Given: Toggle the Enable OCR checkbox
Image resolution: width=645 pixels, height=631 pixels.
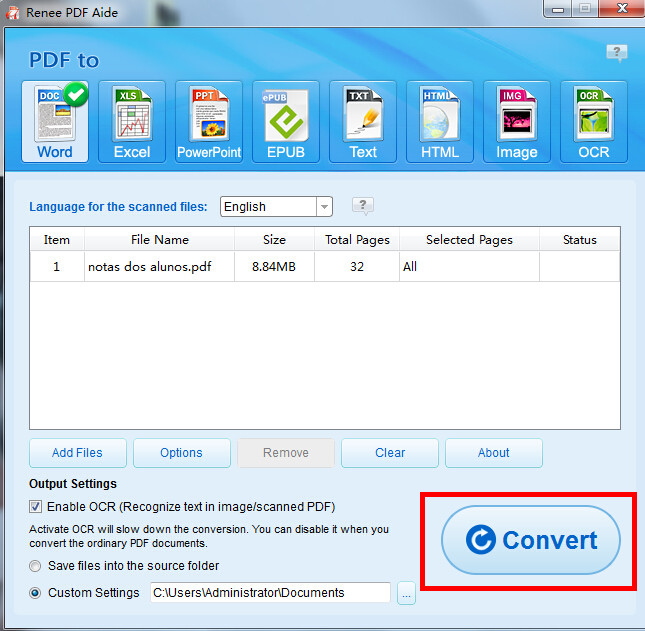Looking at the screenshot, I should point(35,506).
